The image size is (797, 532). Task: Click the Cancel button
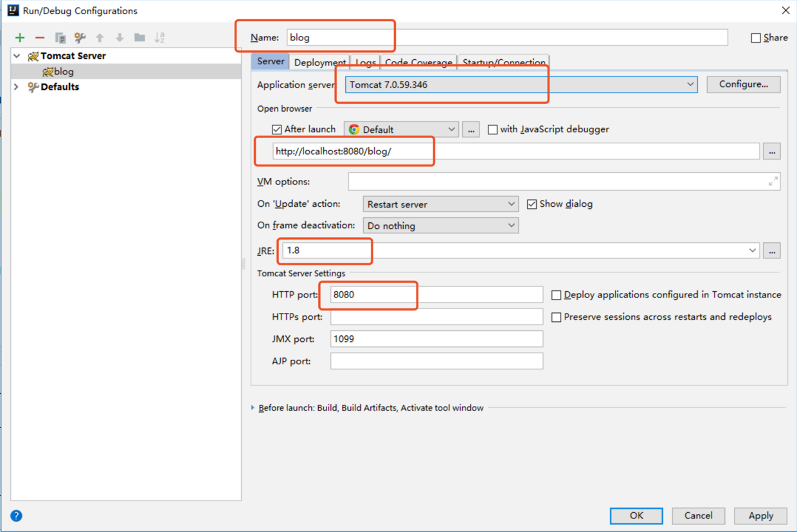(699, 515)
